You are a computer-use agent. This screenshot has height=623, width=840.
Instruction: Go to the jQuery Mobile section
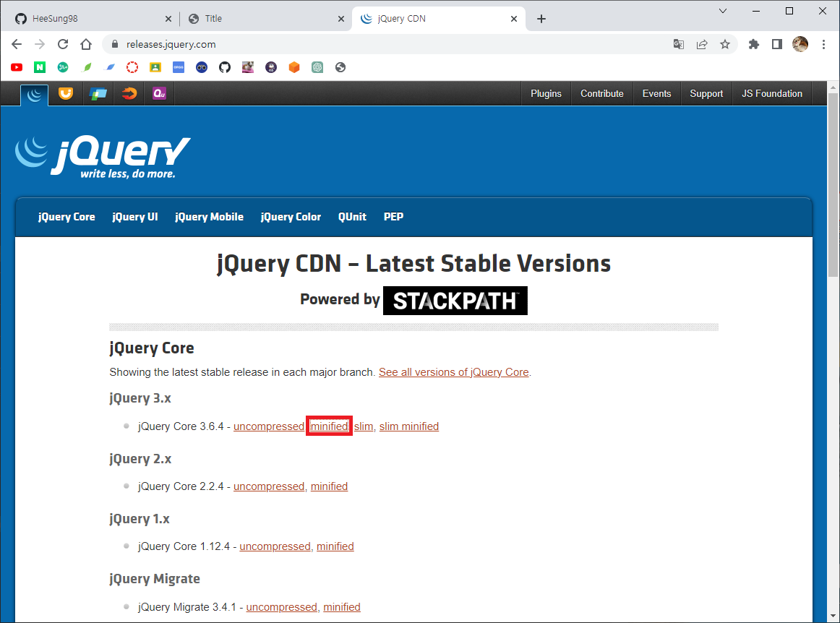point(210,217)
